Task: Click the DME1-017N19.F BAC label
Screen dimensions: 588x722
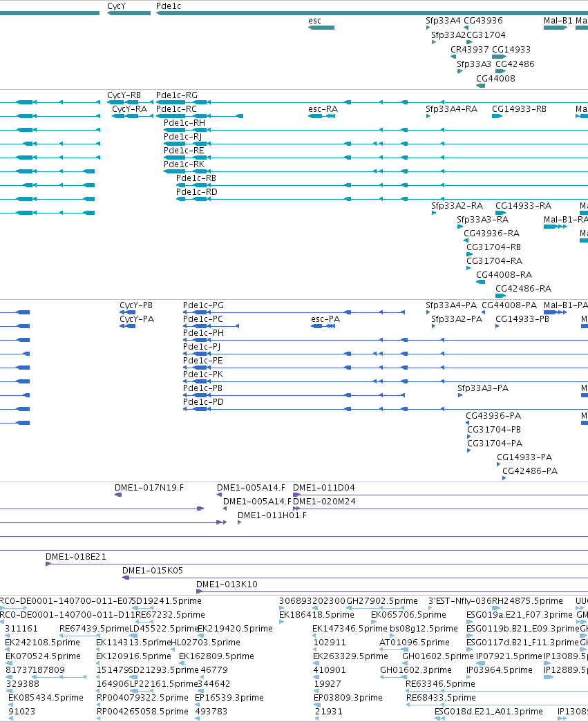Action: (149, 488)
